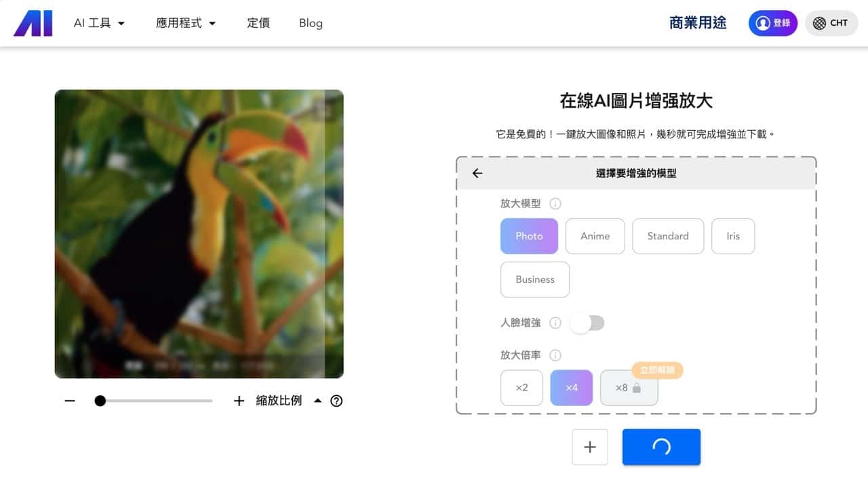Click the info icon next to 放大倍率
This screenshot has width=868, height=484.
click(555, 355)
